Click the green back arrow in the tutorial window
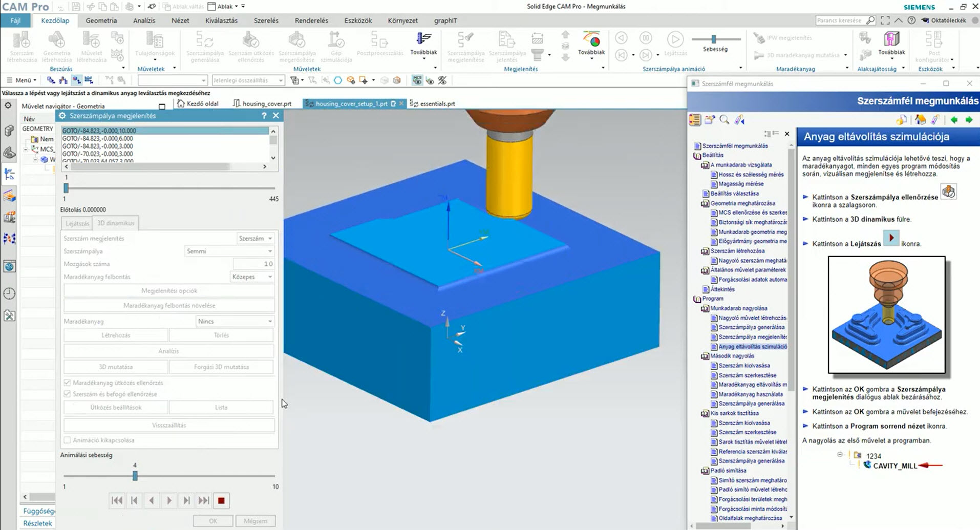This screenshot has height=530, width=980. pyautogui.click(x=954, y=120)
